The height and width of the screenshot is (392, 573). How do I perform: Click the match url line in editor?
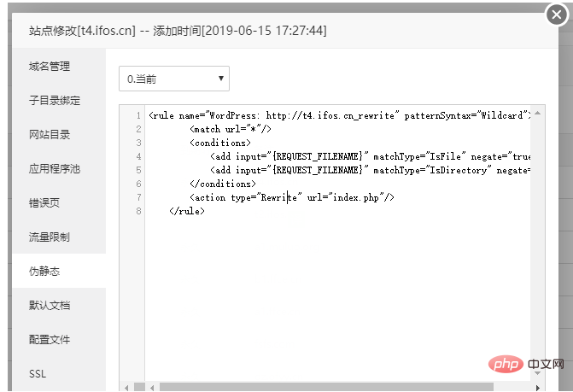point(231,129)
